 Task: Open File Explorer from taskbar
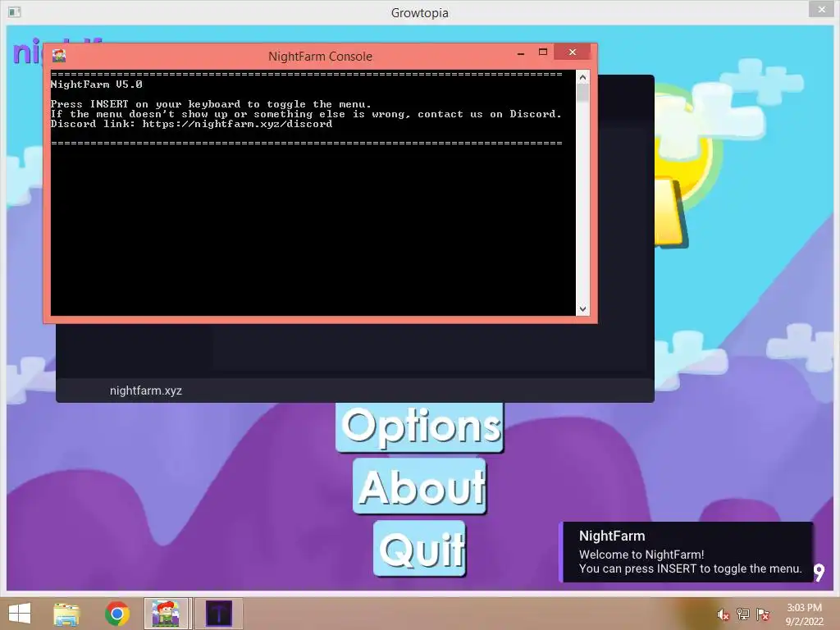[66, 614]
